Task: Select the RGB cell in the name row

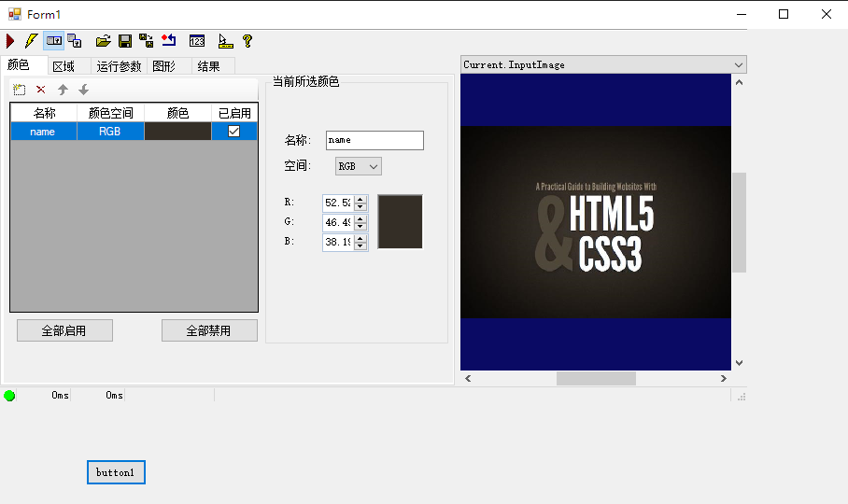Action: click(x=110, y=132)
